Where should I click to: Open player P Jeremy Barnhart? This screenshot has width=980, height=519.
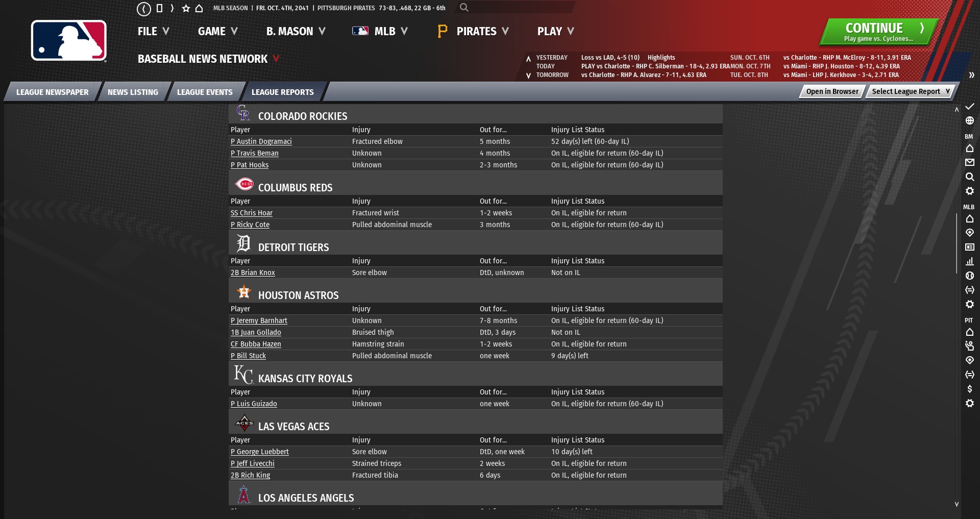(x=259, y=320)
